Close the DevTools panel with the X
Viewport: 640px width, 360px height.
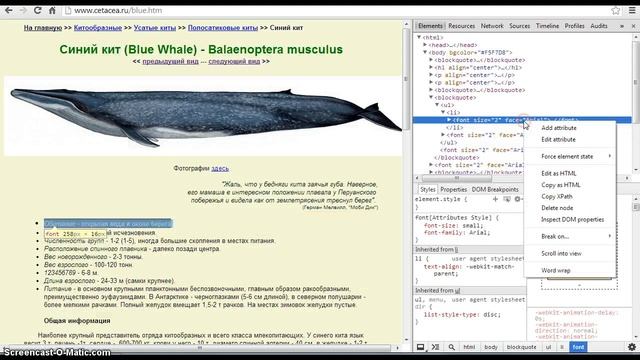click(633, 26)
